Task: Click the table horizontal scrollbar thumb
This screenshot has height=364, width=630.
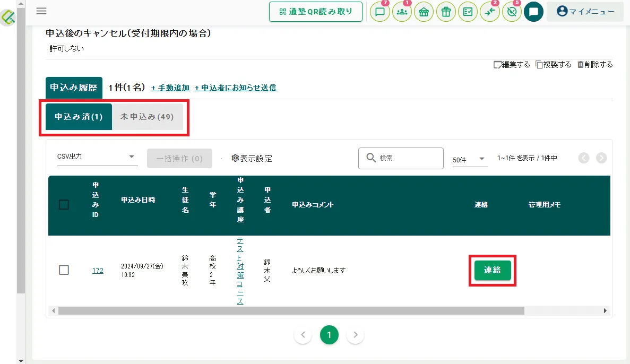Action: pyautogui.click(x=291, y=310)
